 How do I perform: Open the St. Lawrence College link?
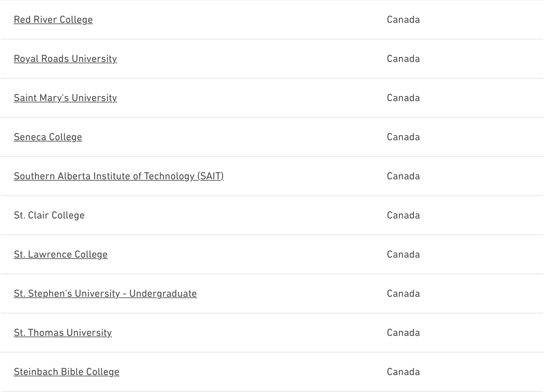(x=61, y=254)
